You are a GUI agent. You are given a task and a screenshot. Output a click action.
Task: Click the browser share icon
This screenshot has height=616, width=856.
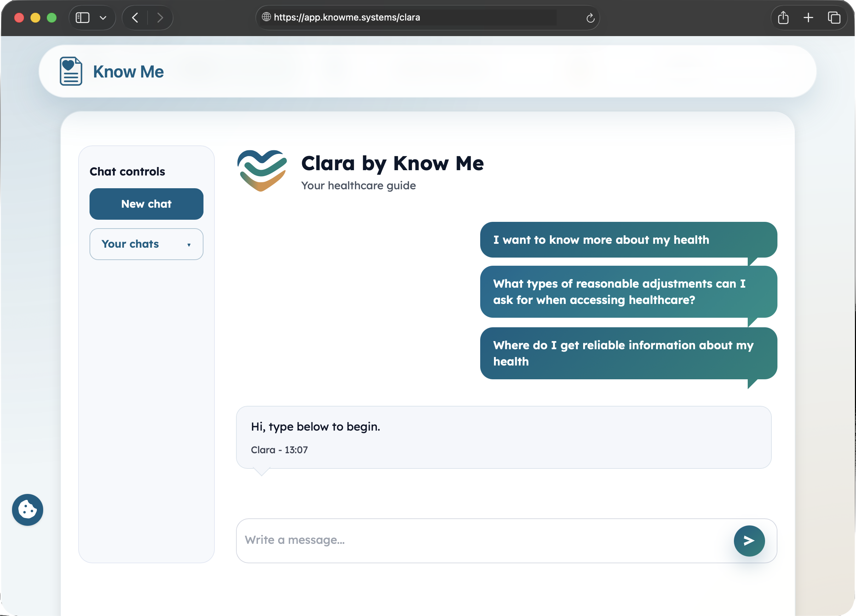783,17
